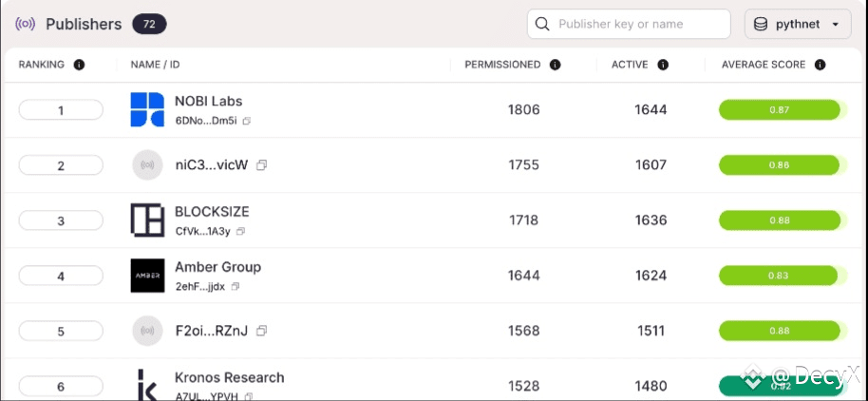868x401 pixels.
Task: Click the 0.87 score bar for NOBI Labs
Action: [x=780, y=109]
